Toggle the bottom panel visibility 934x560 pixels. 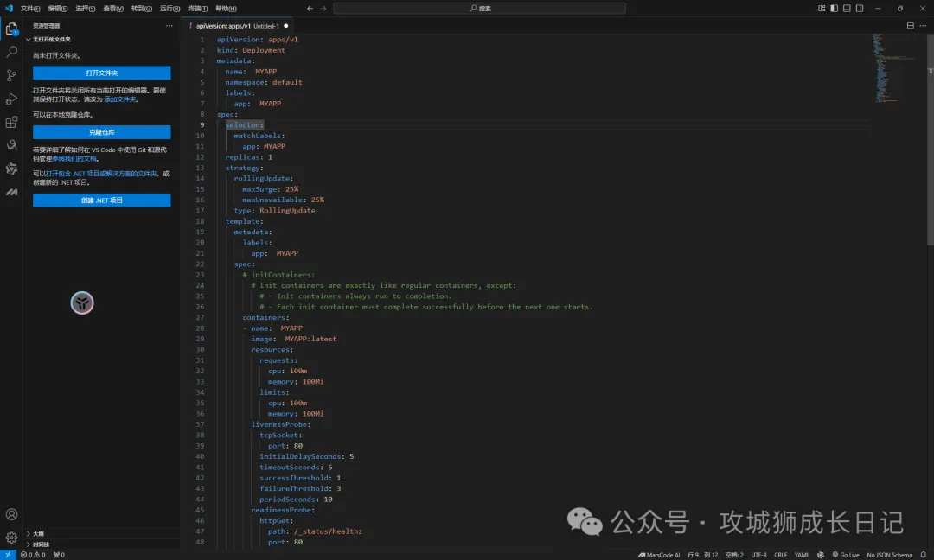point(848,9)
